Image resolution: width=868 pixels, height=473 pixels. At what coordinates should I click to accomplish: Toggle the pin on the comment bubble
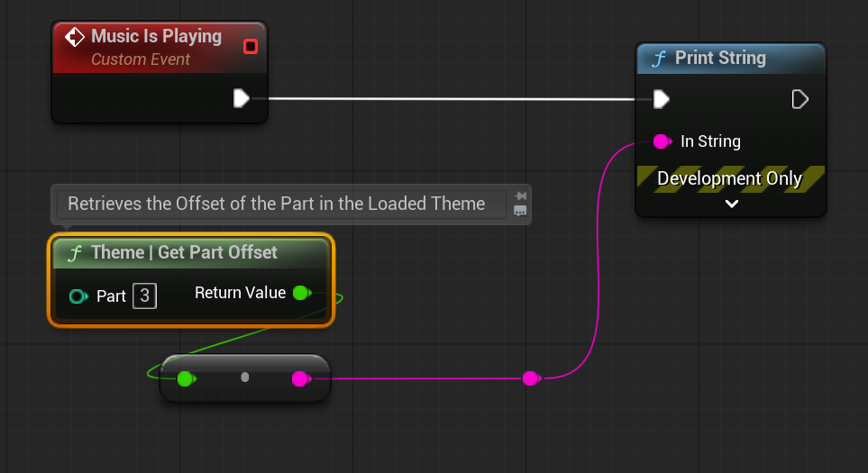520,196
